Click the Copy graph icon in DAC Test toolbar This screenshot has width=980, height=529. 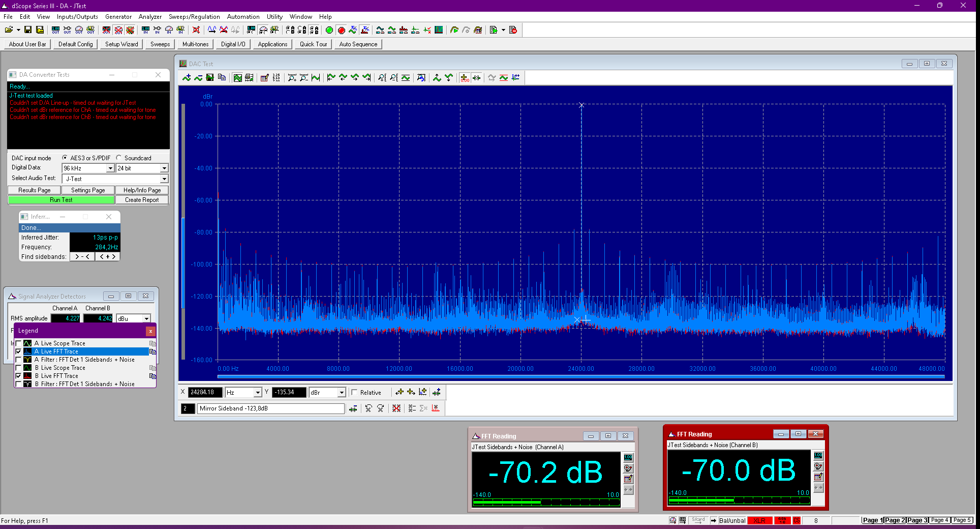pos(222,78)
